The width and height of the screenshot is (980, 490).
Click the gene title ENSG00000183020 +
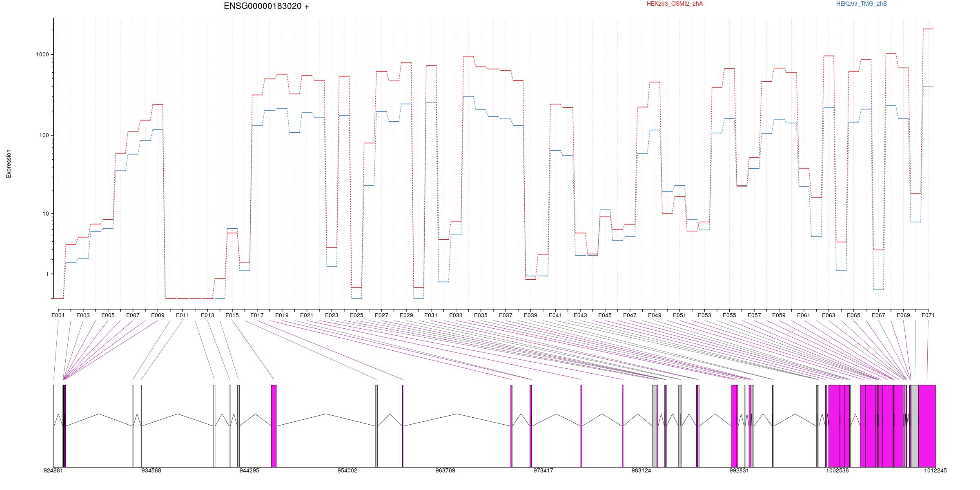(266, 6)
